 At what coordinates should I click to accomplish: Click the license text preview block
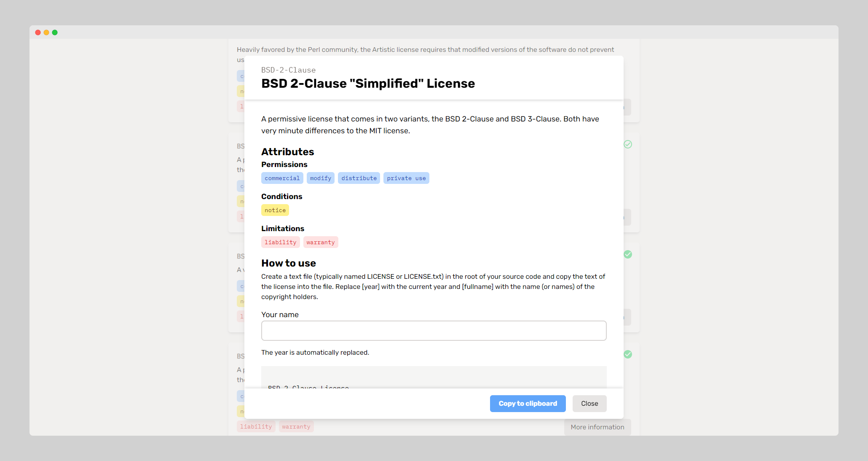coord(434,377)
